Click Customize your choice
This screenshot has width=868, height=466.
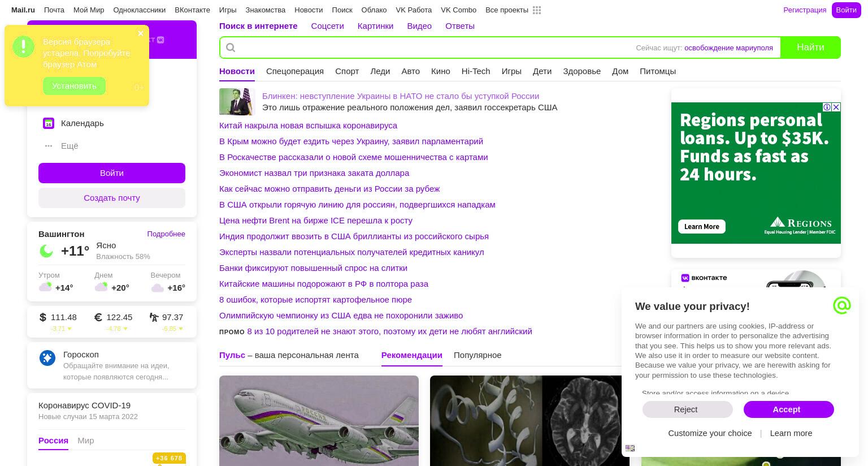click(x=710, y=433)
